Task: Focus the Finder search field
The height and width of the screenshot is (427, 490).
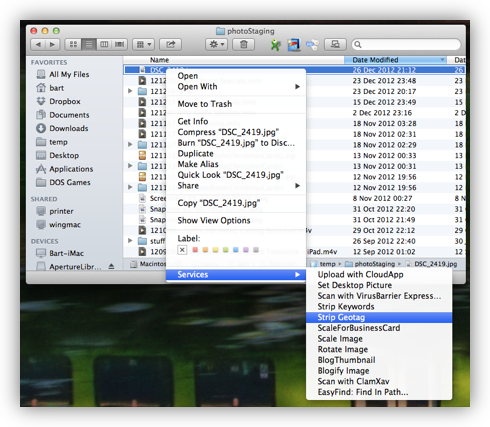Action: [x=406, y=44]
